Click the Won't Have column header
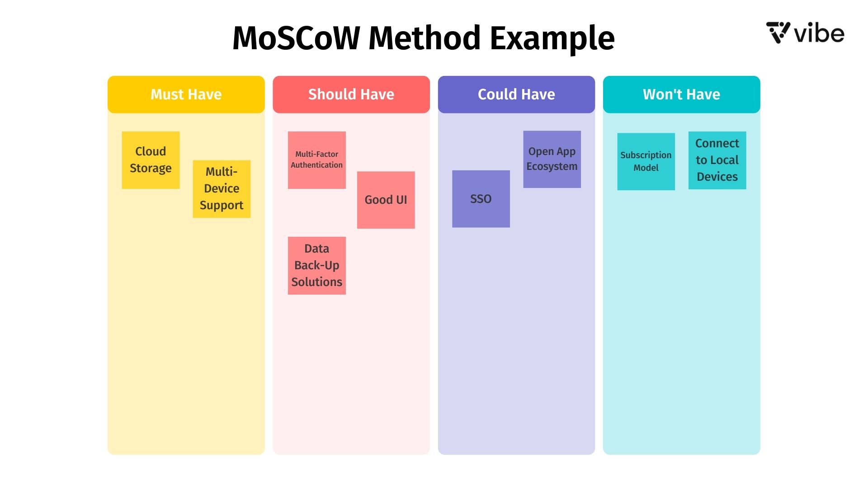Viewport: 868px width, 488px height. [681, 94]
